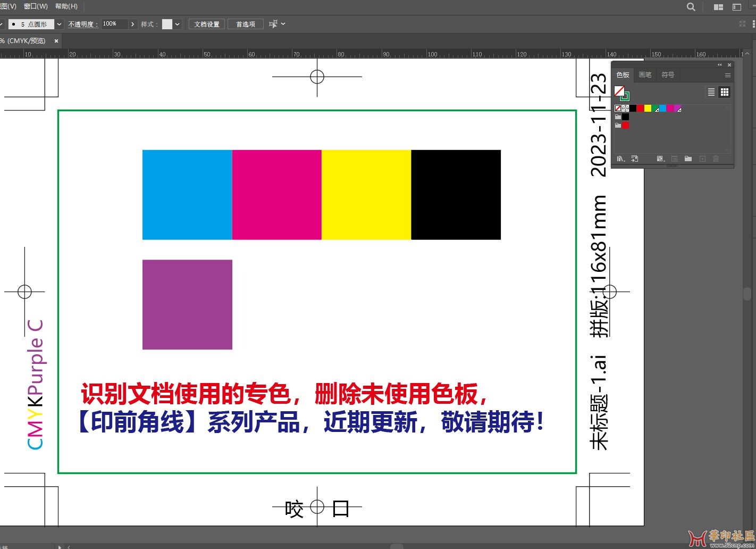Screen dimensions: 756x549
Task: Click the red text 识别文档使用的专色
Action: tap(186, 394)
